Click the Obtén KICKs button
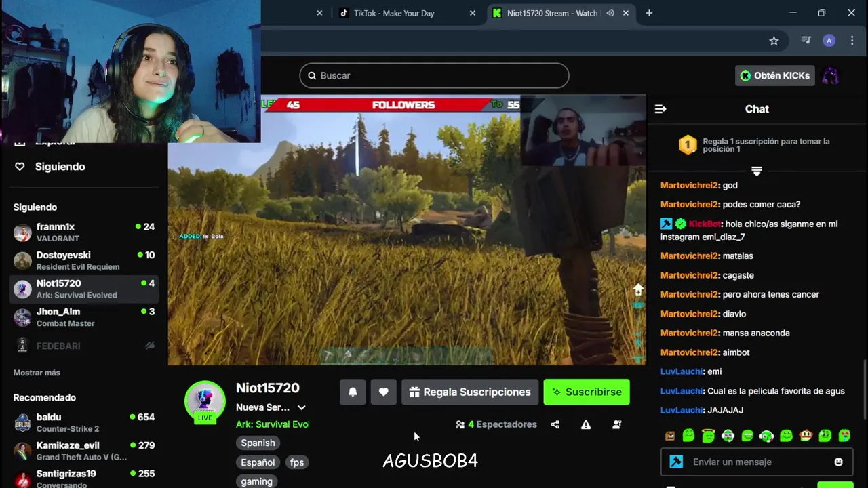This screenshot has height=488, width=868. 774,75
